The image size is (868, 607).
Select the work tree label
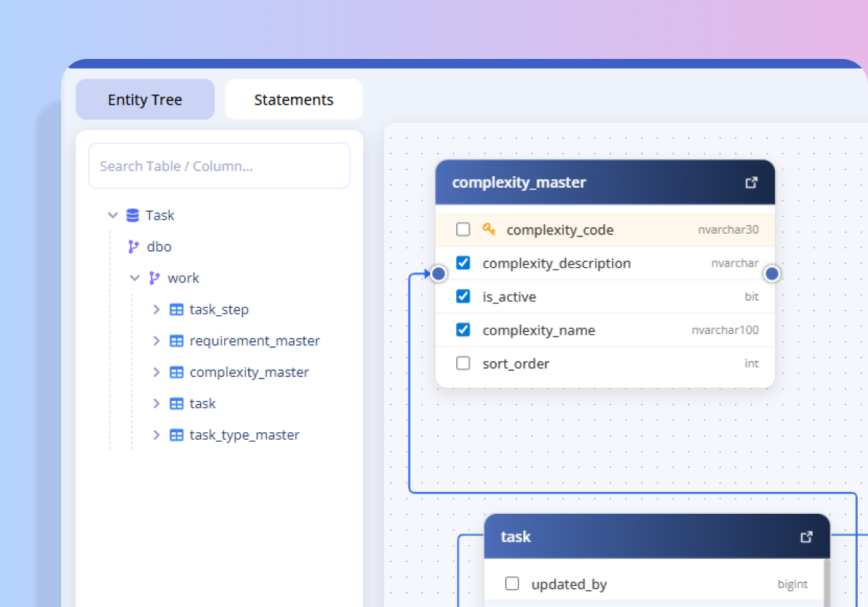183,278
